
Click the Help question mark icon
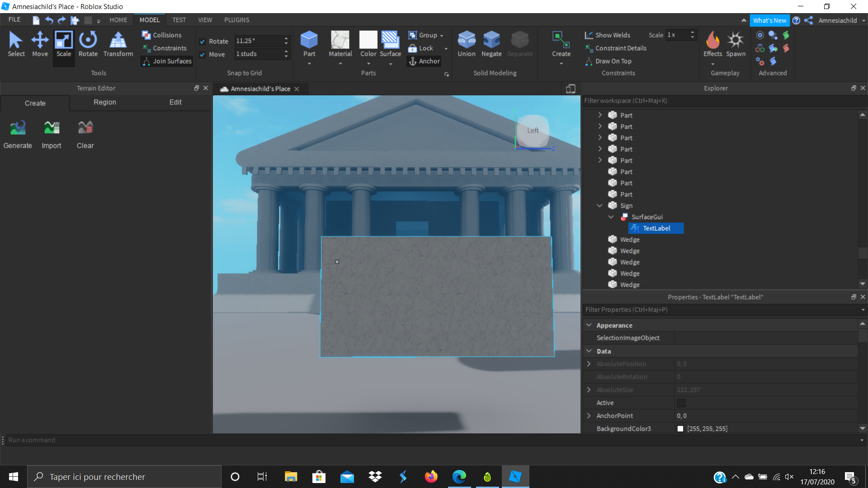point(796,20)
